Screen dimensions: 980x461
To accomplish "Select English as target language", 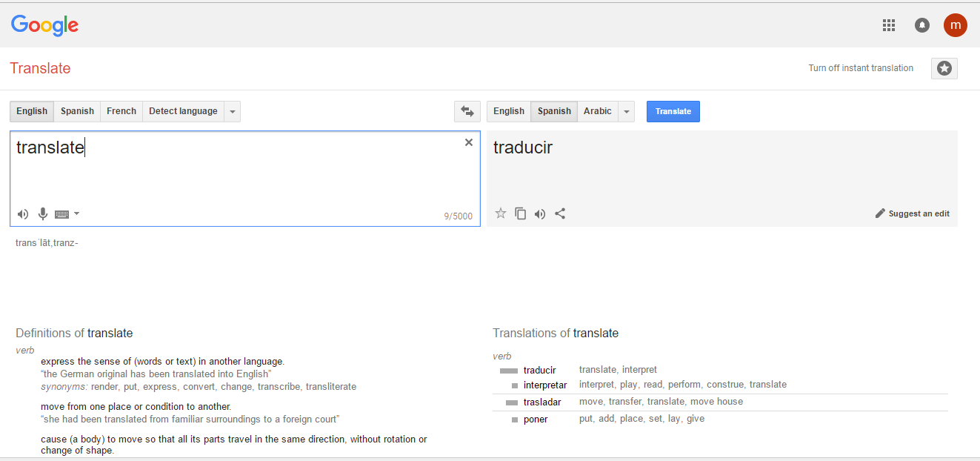I will pos(509,111).
